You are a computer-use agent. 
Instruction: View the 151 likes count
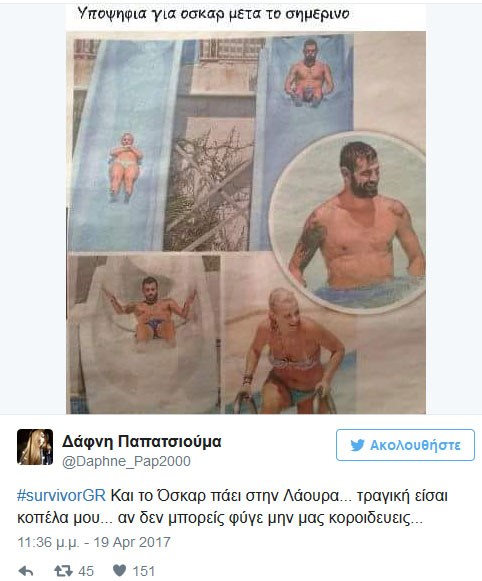coord(144,571)
